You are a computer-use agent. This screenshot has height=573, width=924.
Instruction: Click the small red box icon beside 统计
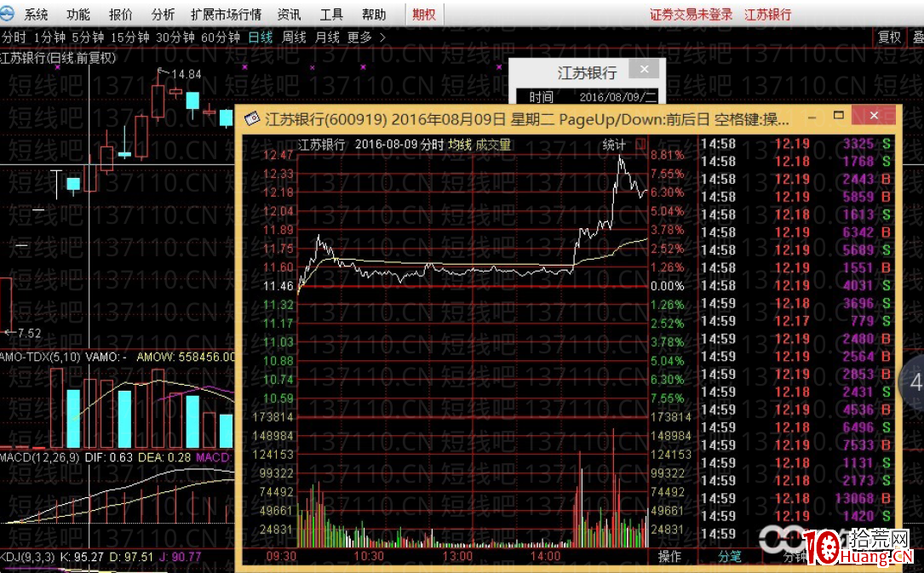click(640, 145)
